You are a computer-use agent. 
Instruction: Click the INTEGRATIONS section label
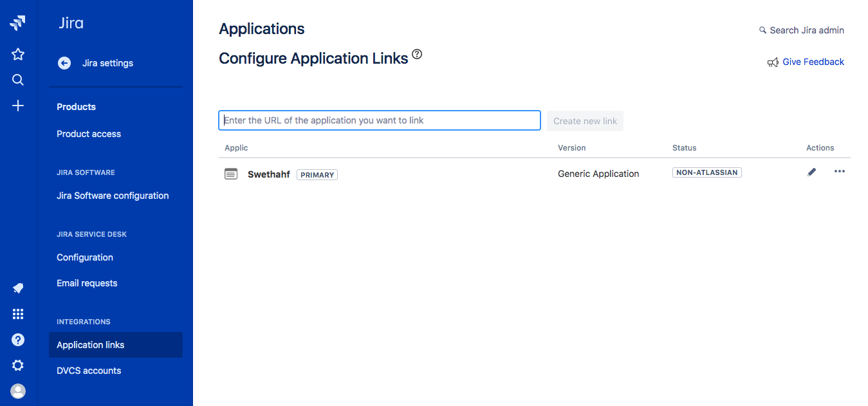[84, 322]
